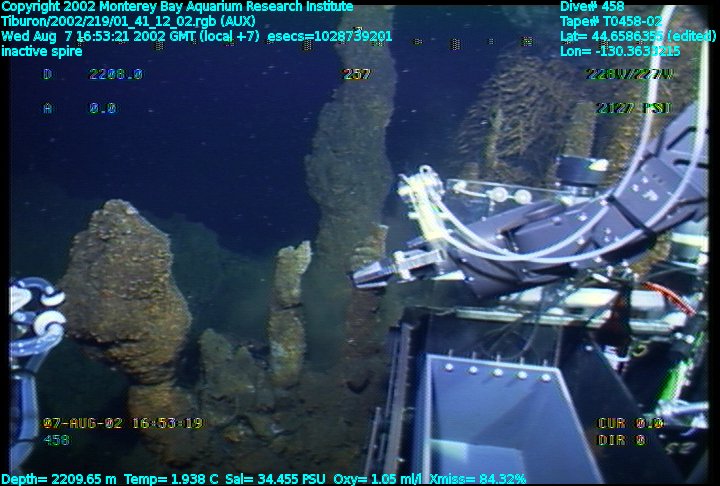The image size is (720, 486).
Task: Select the A 0.0 overlay value
Action: 80,108
